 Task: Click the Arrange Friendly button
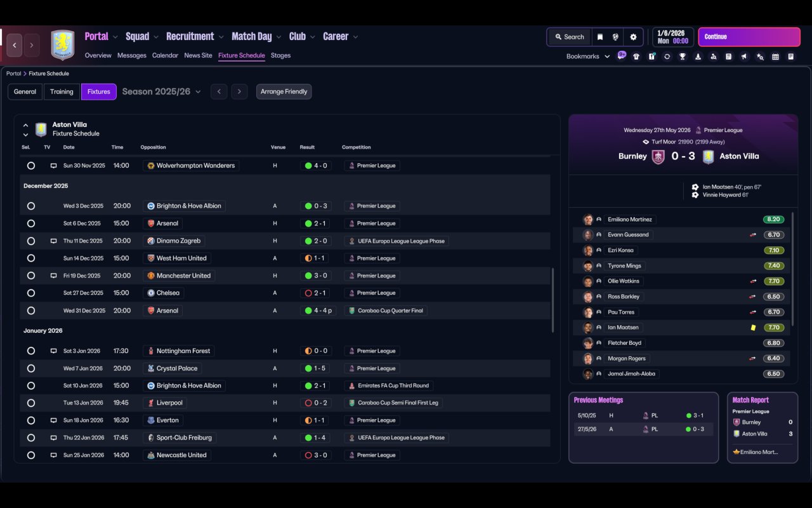284,91
